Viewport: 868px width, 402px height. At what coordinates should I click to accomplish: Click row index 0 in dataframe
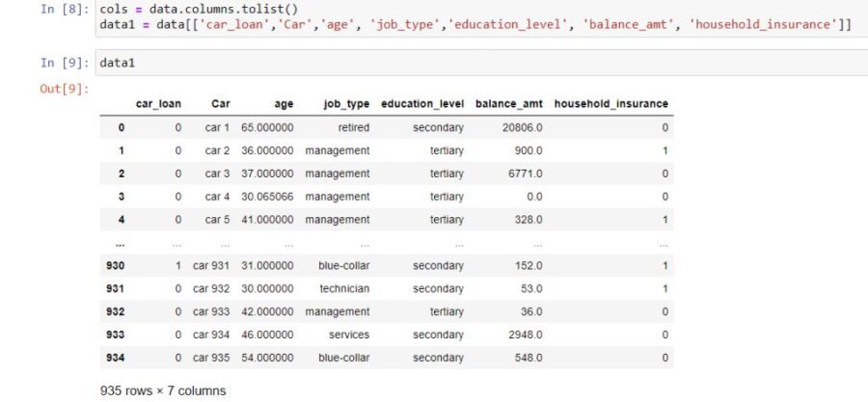[122, 127]
